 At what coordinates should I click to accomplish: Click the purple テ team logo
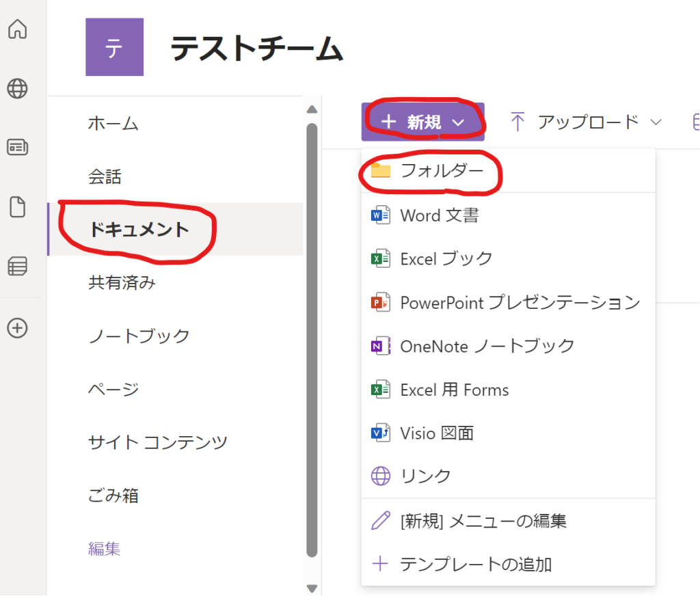[114, 47]
